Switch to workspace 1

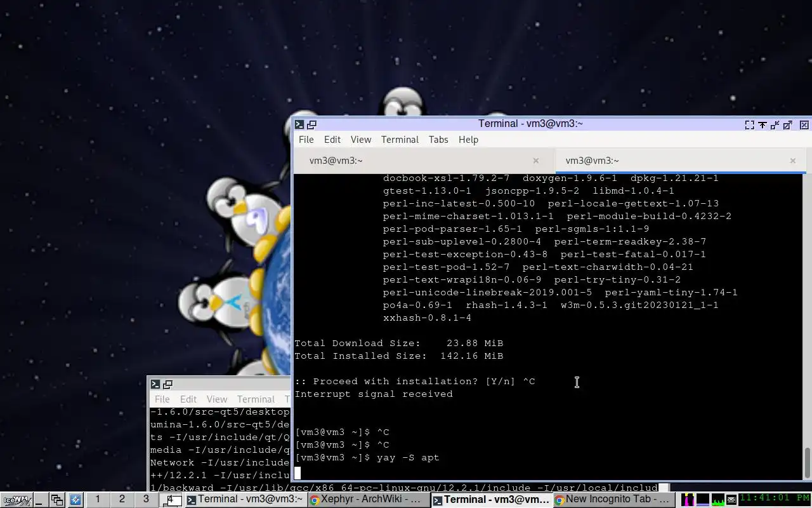(x=98, y=499)
